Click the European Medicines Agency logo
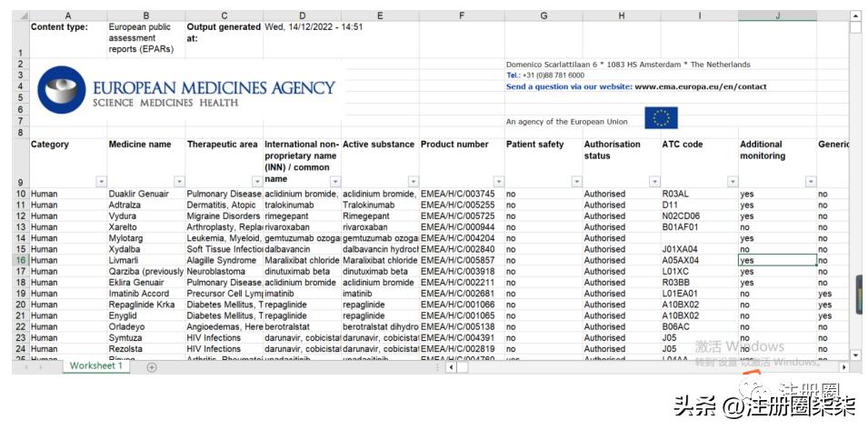The width and height of the screenshot is (868, 430). tap(186, 90)
